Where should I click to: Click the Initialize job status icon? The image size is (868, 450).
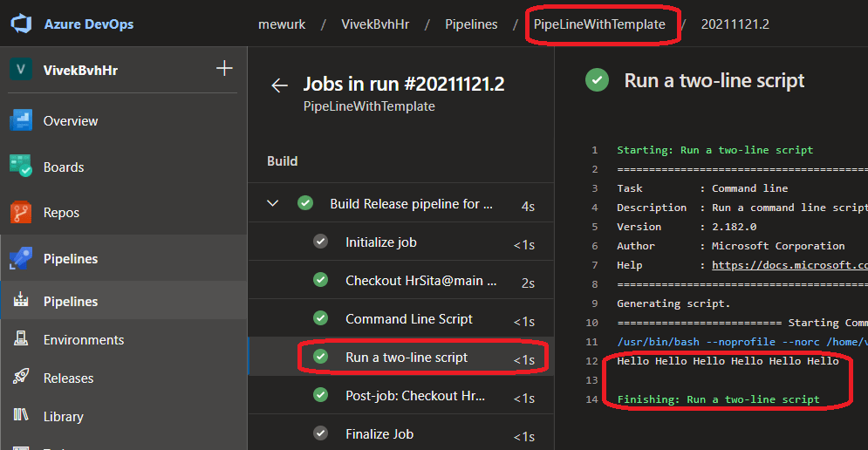[320, 242]
